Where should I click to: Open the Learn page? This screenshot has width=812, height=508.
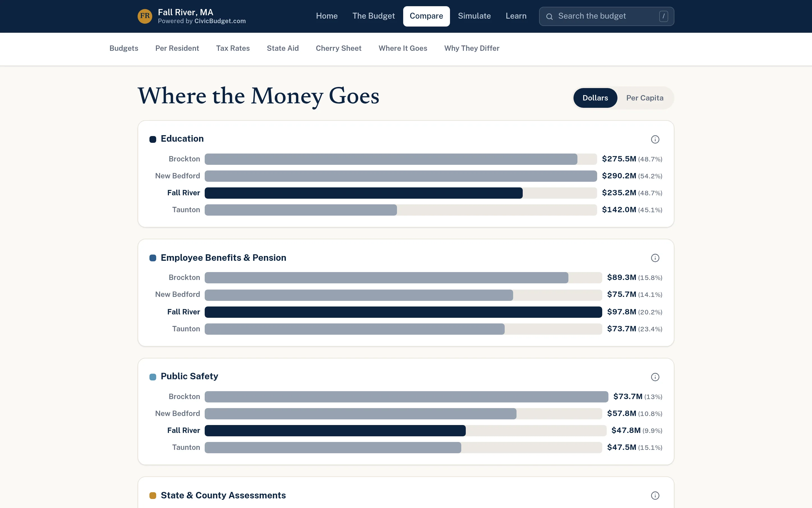(516, 16)
